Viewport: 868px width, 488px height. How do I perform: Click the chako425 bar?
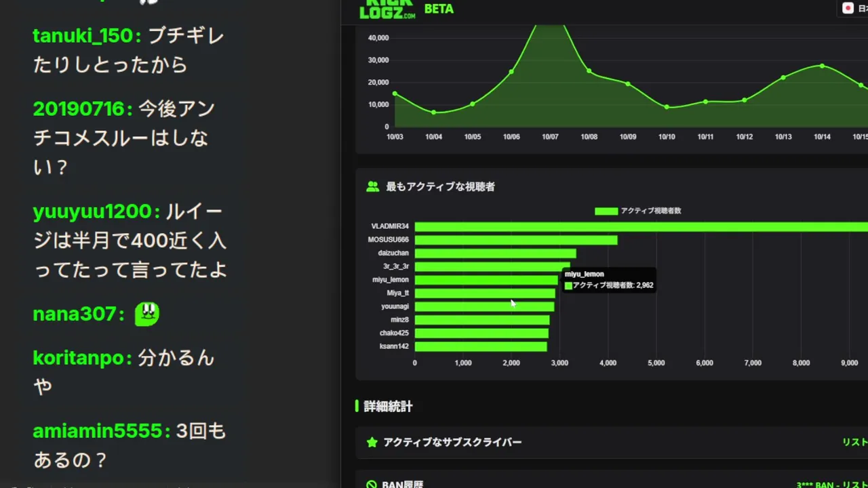(481, 333)
